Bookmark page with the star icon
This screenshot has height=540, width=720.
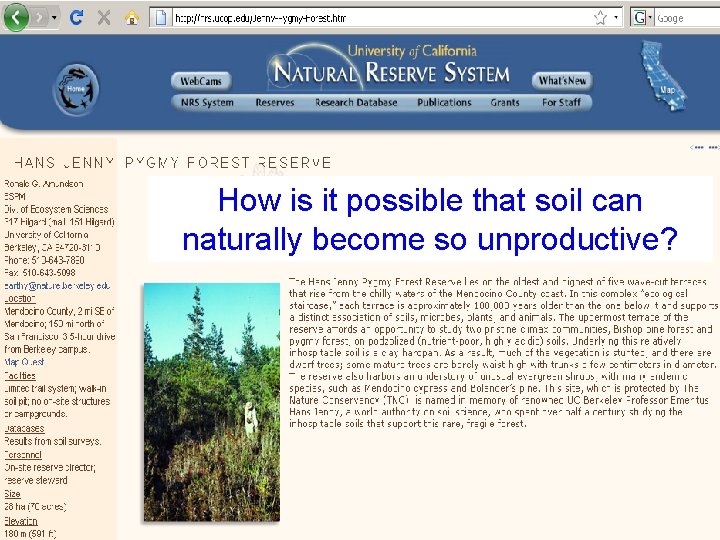coord(600,18)
